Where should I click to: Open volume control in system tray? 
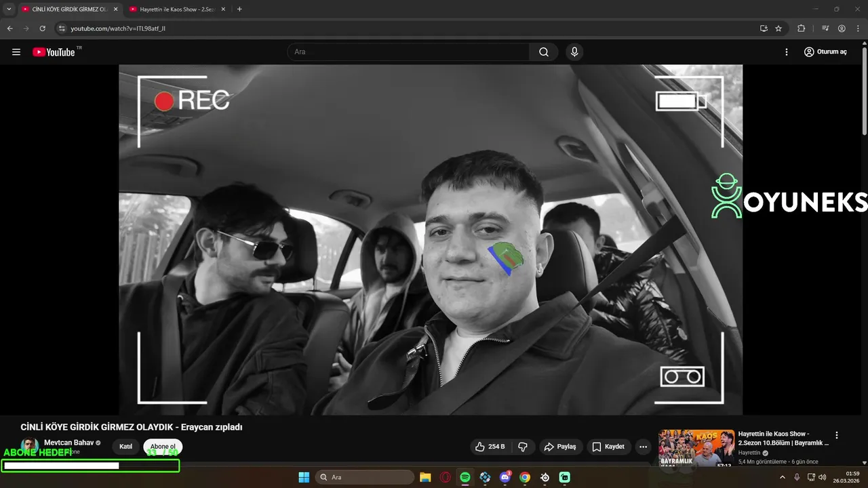(823, 477)
